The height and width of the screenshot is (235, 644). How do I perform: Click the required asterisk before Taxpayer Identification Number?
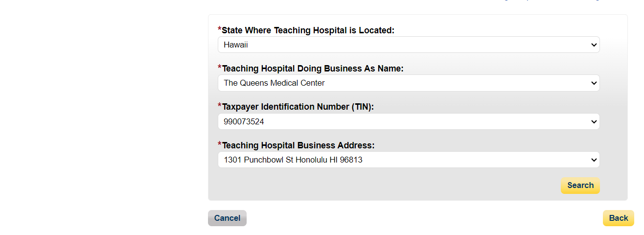click(220, 106)
